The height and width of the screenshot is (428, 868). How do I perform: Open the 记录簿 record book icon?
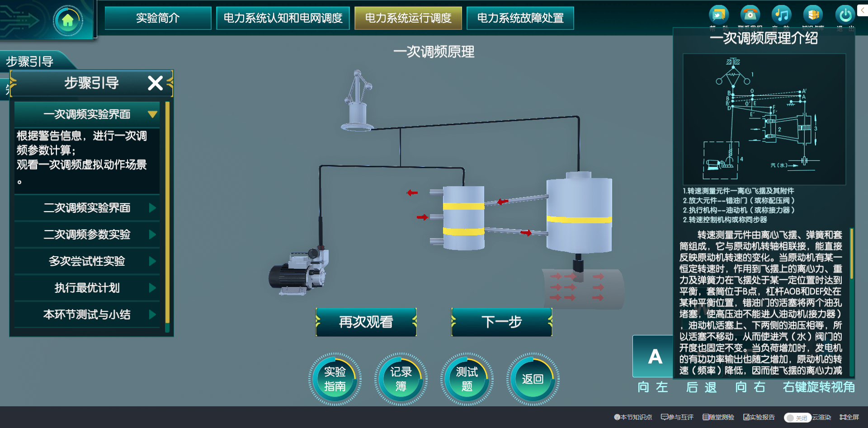click(401, 379)
